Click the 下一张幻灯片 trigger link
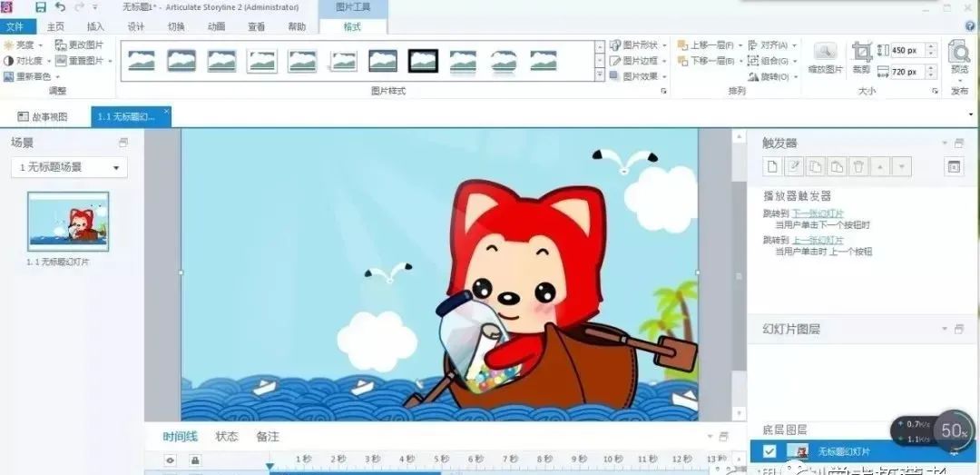Image resolution: width=980 pixels, height=475 pixels. pos(818,214)
